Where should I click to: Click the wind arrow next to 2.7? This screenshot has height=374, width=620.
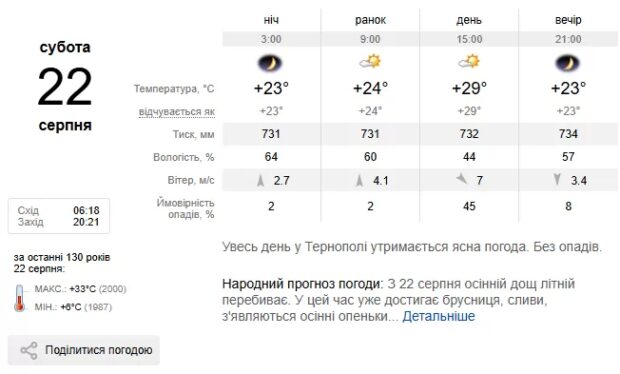(260, 181)
